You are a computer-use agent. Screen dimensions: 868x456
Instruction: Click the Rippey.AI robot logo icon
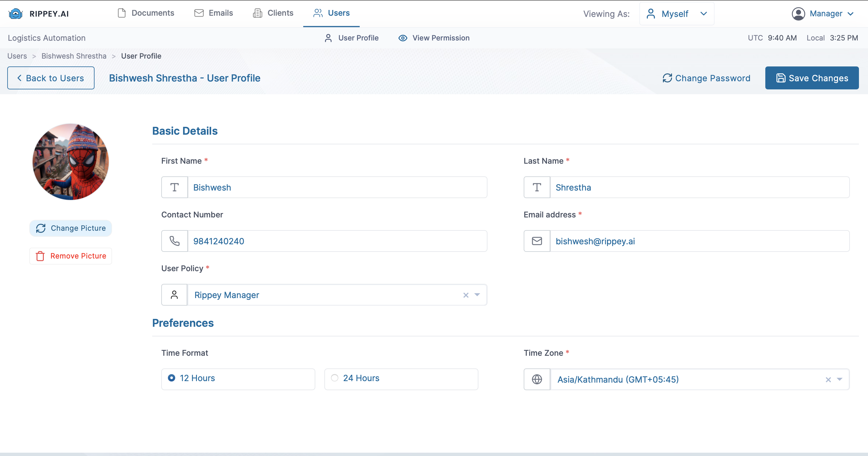point(15,14)
